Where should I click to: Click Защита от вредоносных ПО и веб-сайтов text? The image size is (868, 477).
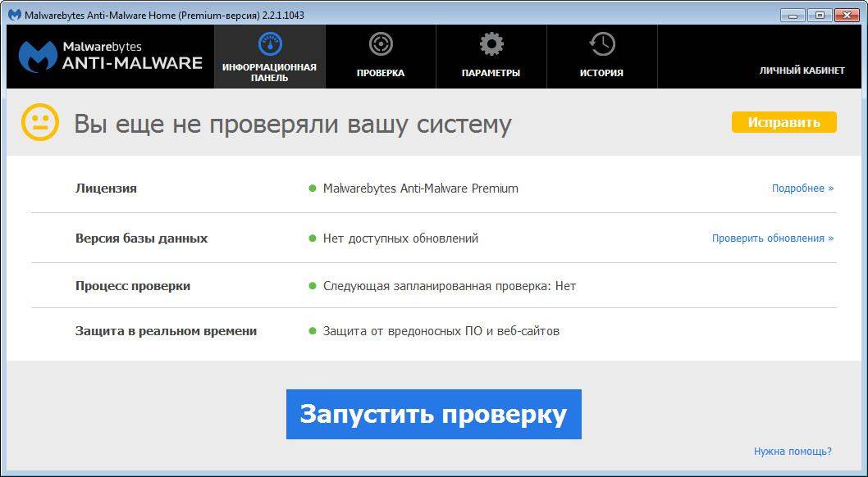[441, 331]
